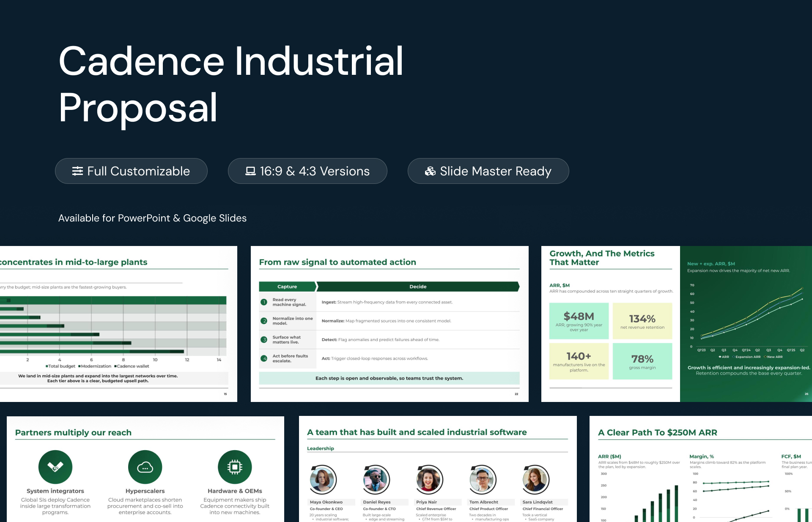Click the Leadership section label
The width and height of the screenshot is (812, 522).
pyautogui.click(x=321, y=448)
